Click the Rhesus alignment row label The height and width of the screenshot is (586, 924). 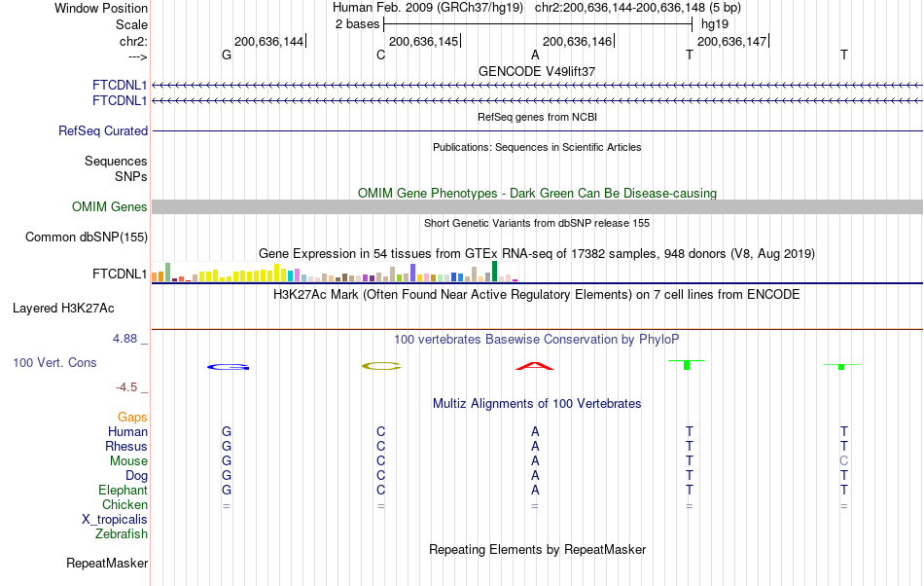point(126,446)
